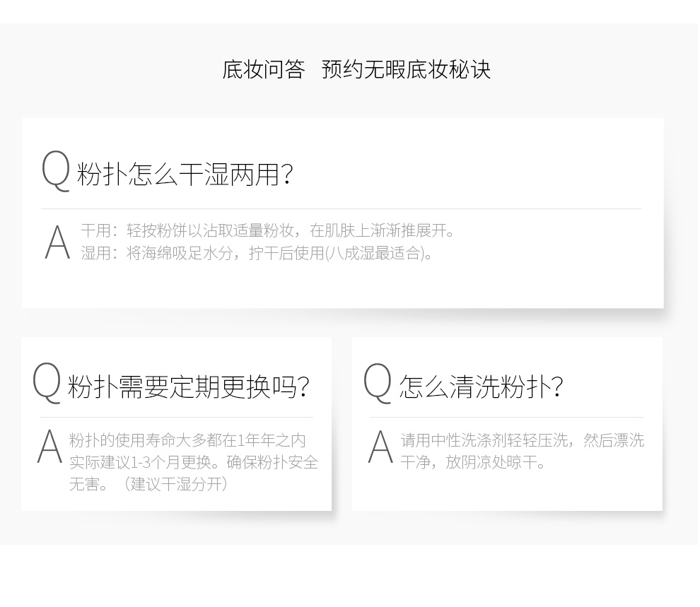
Task: Click the Q icon beside 粉扑需要定期更换吗
Action: tap(47, 383)
